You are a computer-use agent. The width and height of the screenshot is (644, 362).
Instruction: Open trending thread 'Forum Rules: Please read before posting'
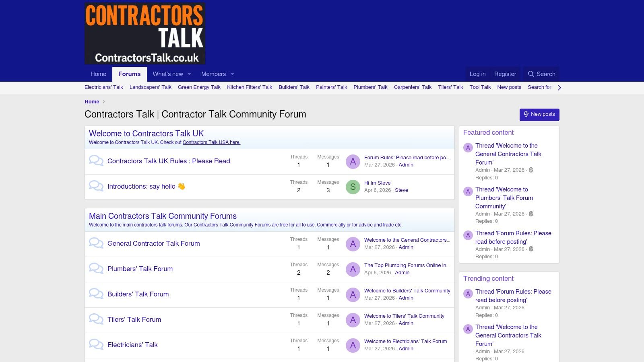pos(513,296)
